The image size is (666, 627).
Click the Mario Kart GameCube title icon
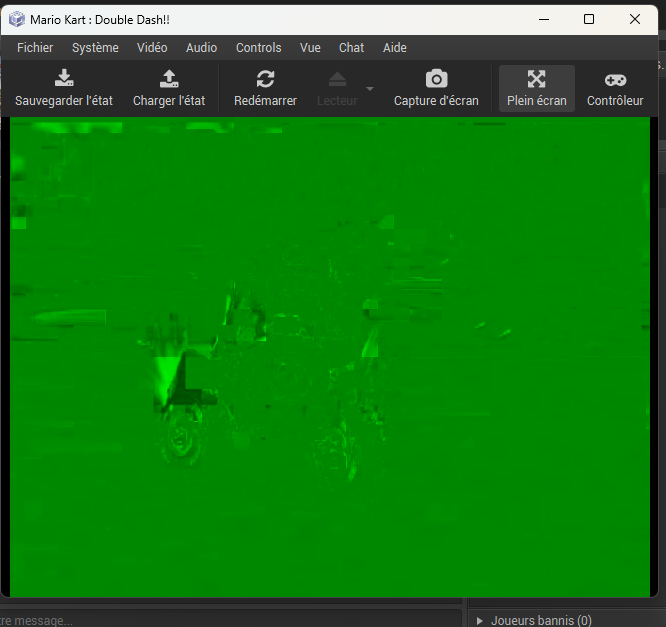(x=17, y=20)
